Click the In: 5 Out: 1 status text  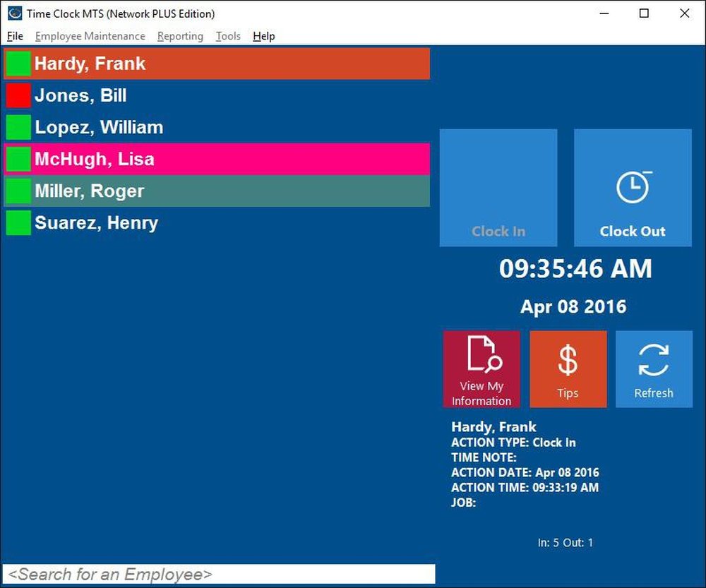566,543
